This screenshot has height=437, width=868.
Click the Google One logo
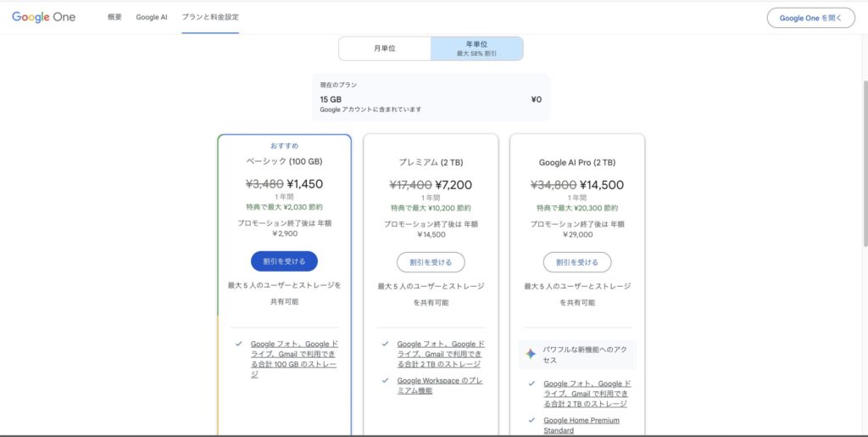(x=43, y=17)
